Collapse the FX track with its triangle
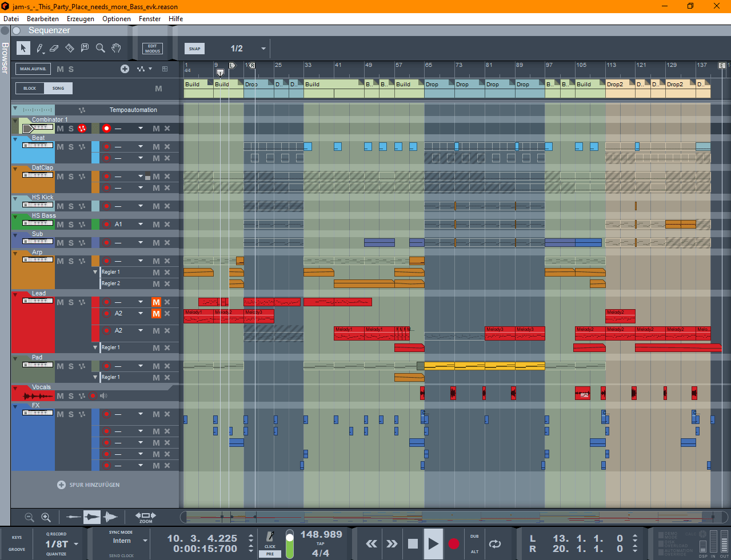Viewport: 731px width, 560px height. [15, 406]
